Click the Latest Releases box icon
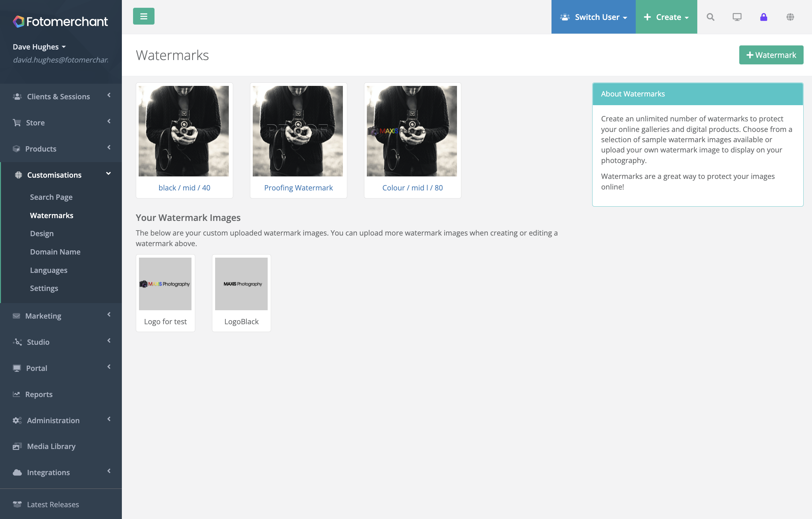Viewport: 812px width, 519px height. [17, 504]
